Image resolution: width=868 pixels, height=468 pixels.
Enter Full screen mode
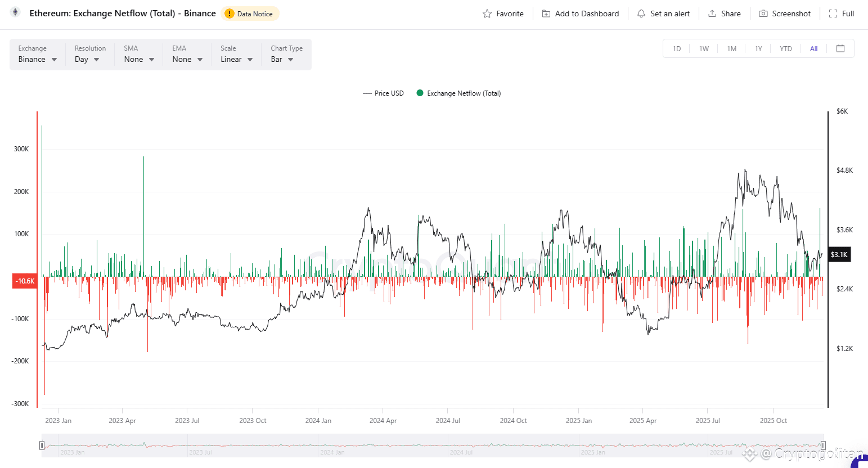[841, 13]
